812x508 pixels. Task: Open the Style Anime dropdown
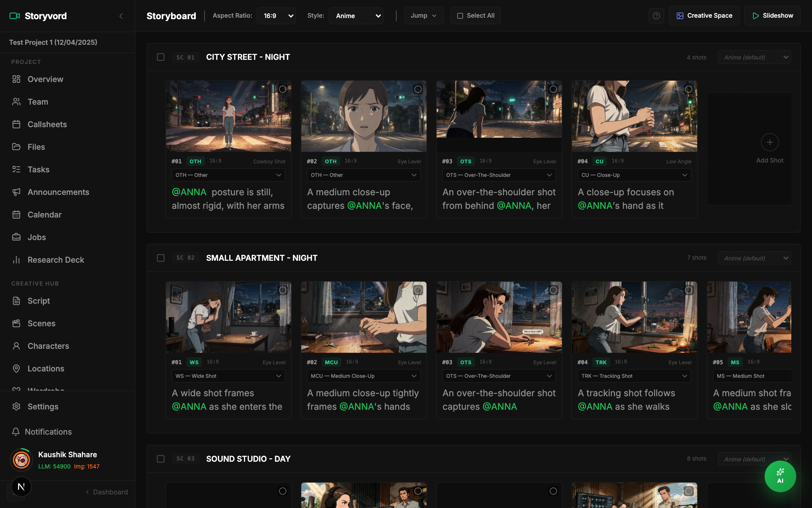click(356, 16)
